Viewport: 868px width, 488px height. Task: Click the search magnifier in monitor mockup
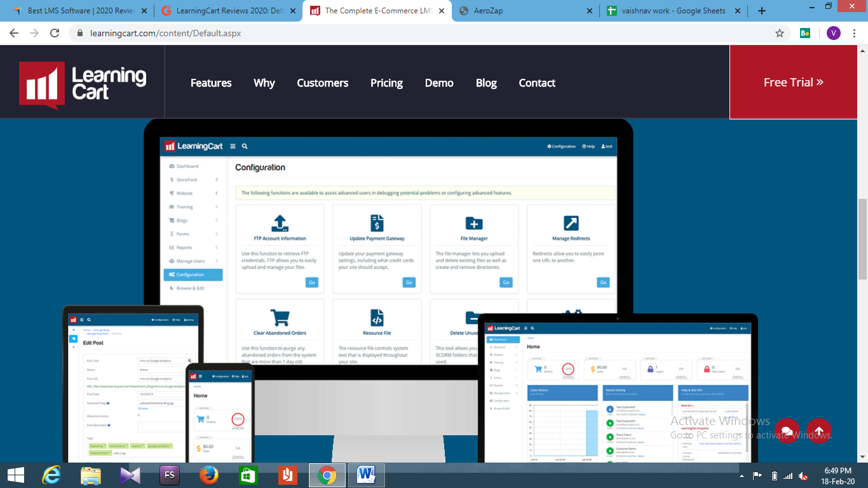245,146
